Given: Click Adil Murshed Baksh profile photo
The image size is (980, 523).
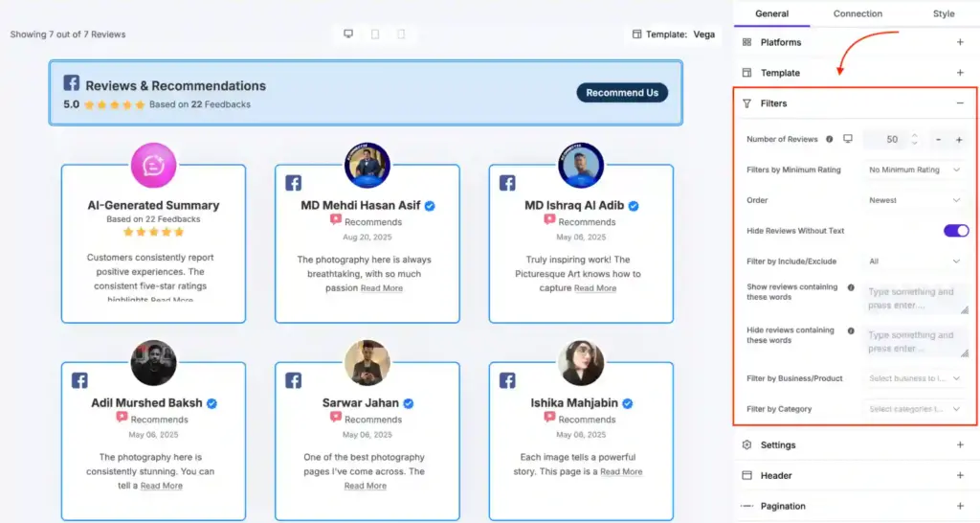Looking at the screenshot, I should [x=153, y=363].
